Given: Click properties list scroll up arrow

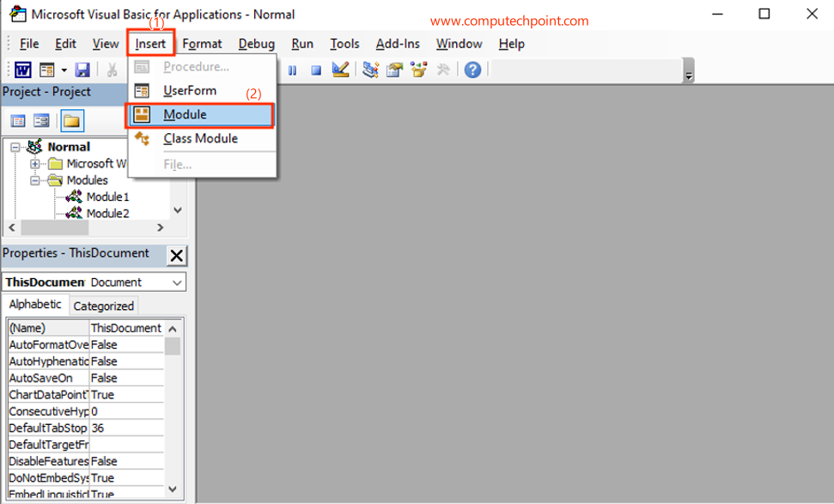Looking at the screenshot, I should click(173, 329).
